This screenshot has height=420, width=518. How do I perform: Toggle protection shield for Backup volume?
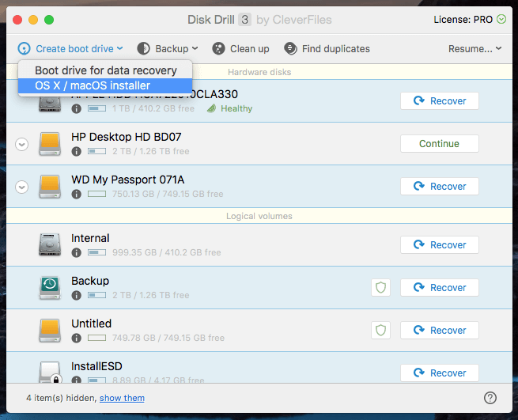380,287
